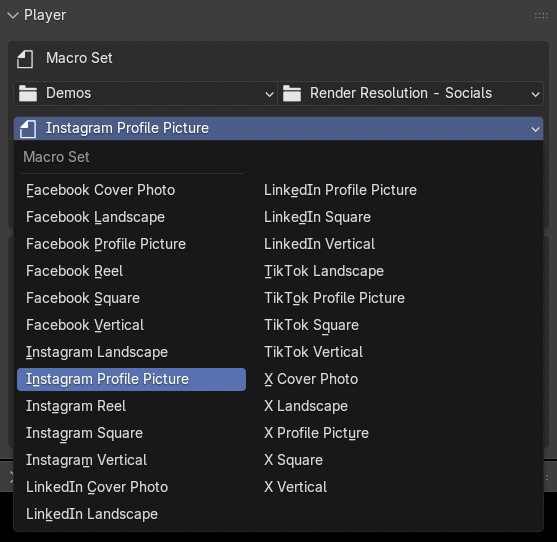Collapse the Player panel chevron
Viewport: 557px width, 542px height.
click(13, 15)
